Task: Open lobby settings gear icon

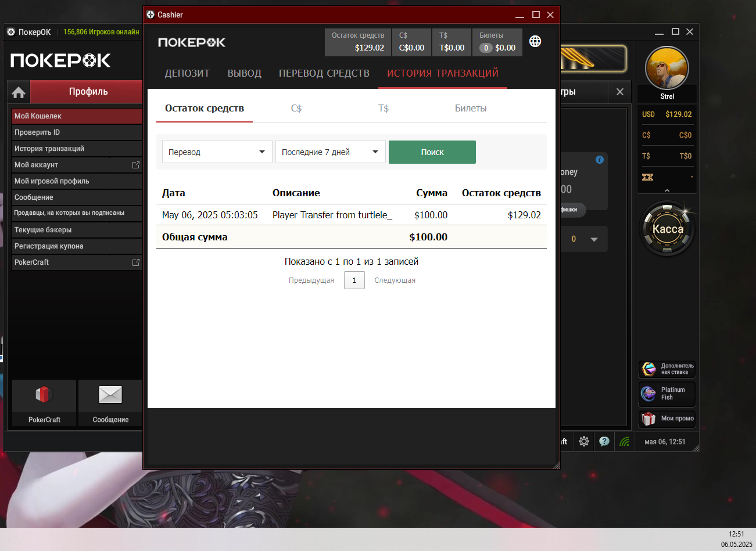Action: [584, 441]
